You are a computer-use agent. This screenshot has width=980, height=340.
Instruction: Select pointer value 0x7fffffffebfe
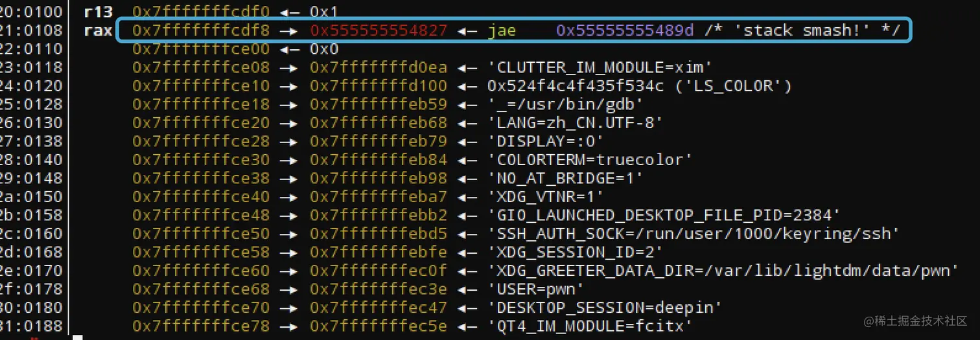[x=379, y=252]
